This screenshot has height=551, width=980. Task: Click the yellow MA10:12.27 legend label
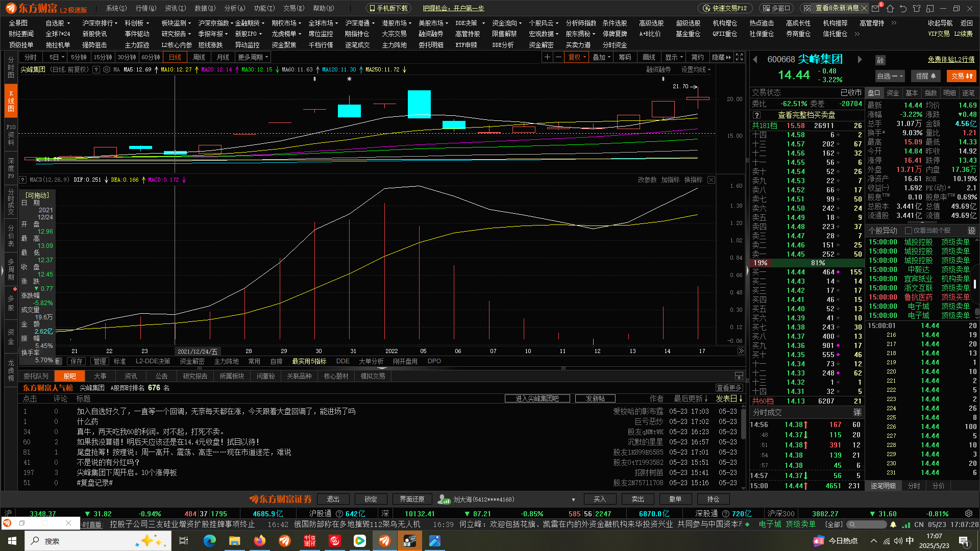[176, 70]
